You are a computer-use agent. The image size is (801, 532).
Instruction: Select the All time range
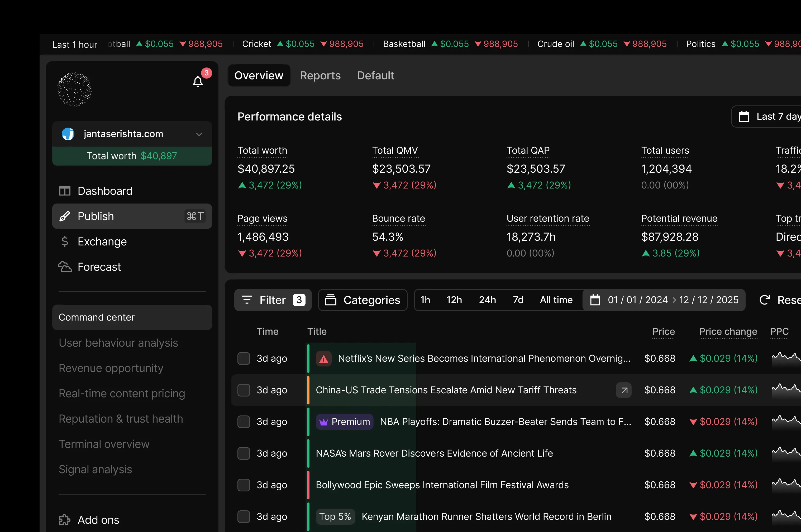coord(556,300)
